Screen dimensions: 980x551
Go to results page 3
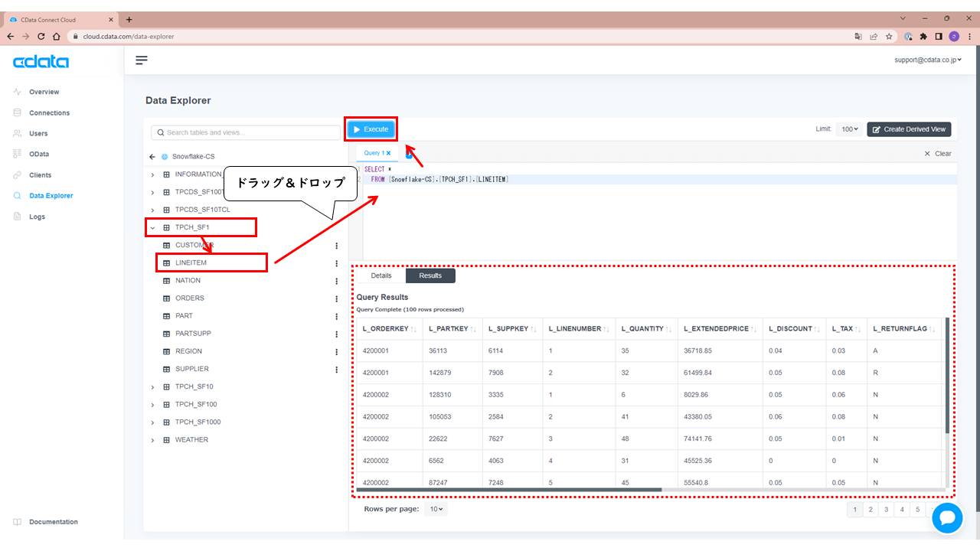tap(886, 509)
